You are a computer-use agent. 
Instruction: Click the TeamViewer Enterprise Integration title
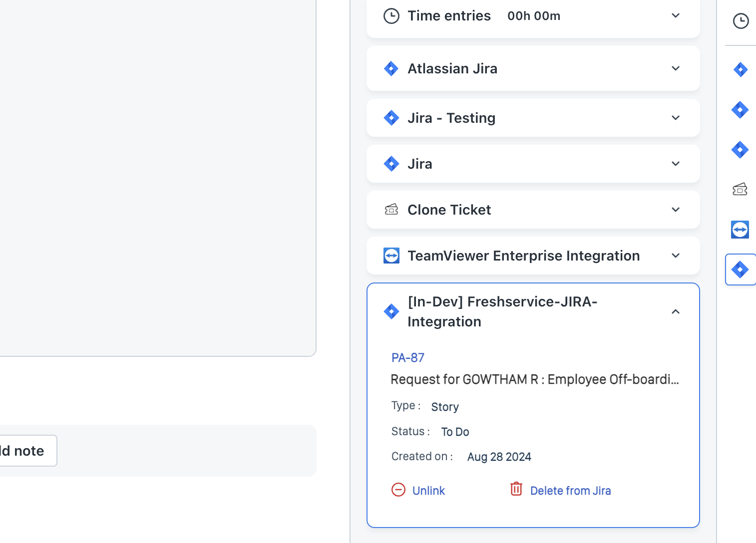click(x=523, y=256)
